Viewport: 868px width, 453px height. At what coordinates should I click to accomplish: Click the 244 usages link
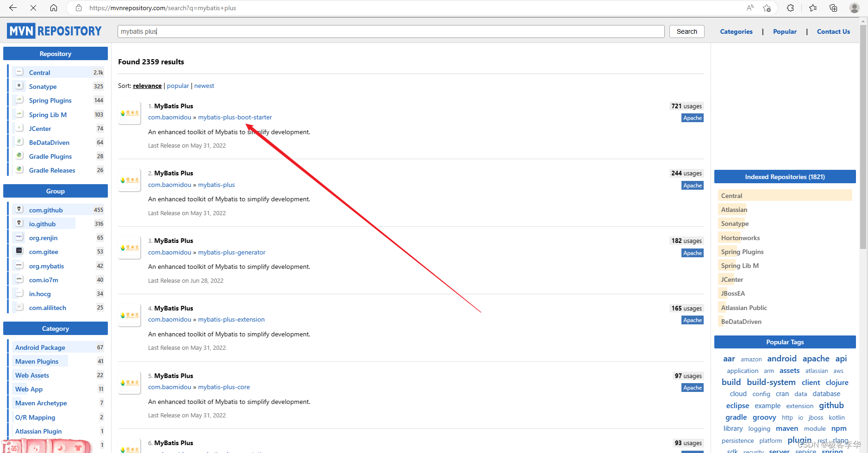click(x=687, y=173)
